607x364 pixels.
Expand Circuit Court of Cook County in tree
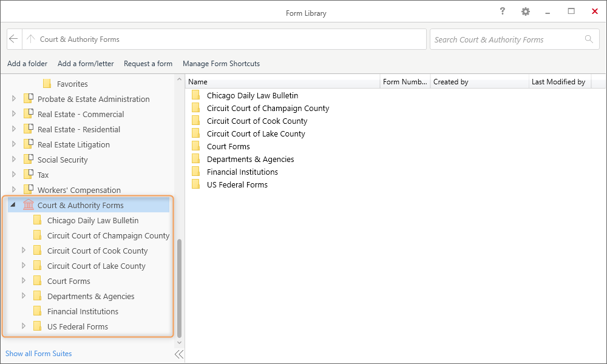point(24,251)
